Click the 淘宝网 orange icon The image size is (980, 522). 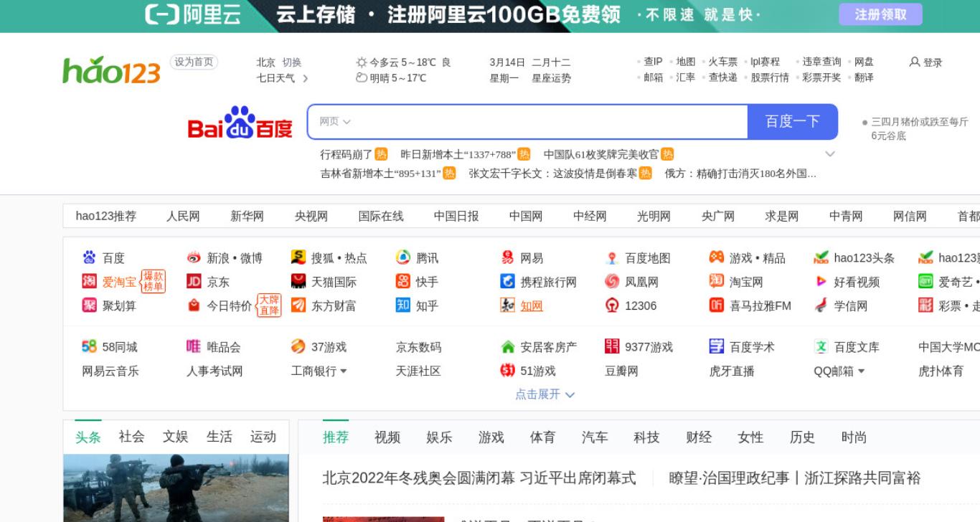tap(717, 281)
